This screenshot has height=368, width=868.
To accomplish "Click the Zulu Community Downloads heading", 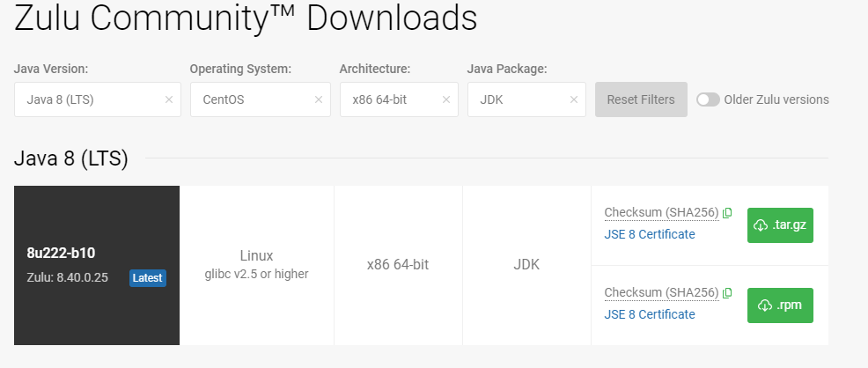I will (246, 18).
